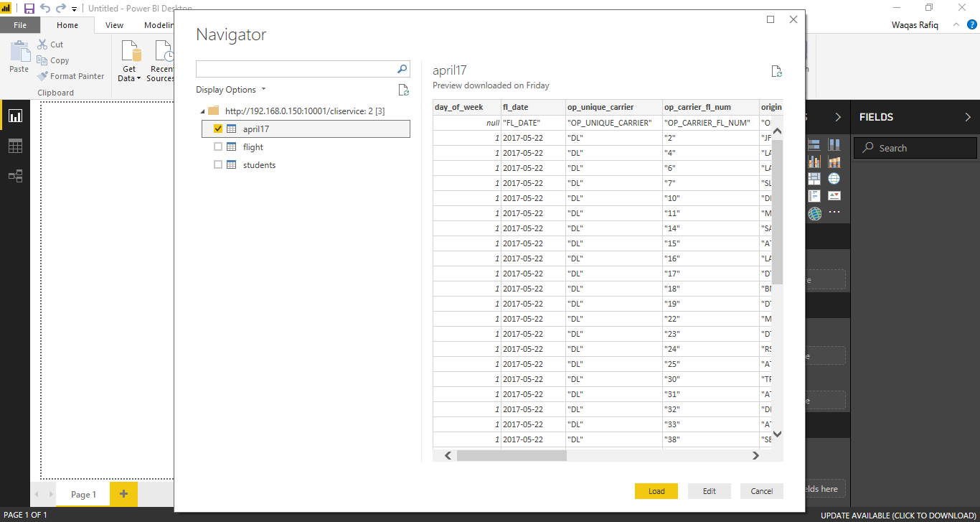
Task: Pick the line and clustered column visual
Action: point(814,162)
